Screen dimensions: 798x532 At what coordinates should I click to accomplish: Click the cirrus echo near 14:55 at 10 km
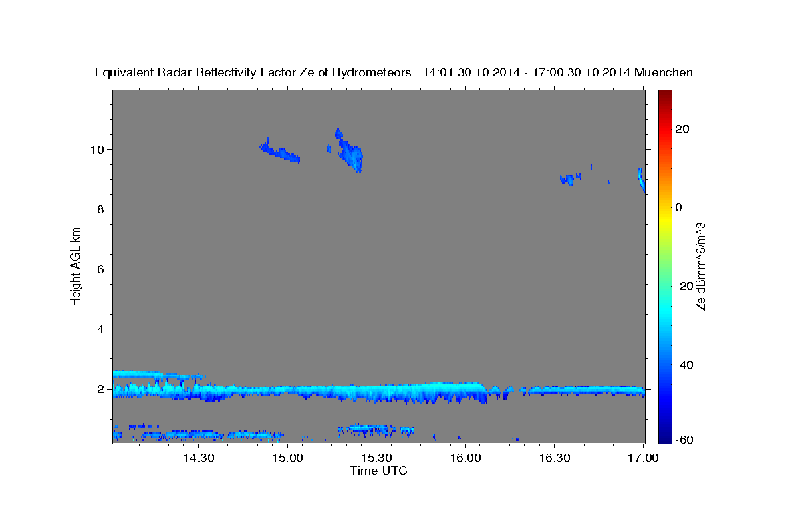[x=280, y=152]
